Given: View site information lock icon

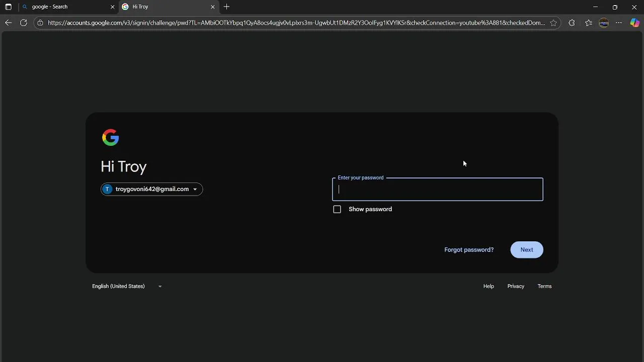Looking at the screenshot, I should click(x=40, y=23).
